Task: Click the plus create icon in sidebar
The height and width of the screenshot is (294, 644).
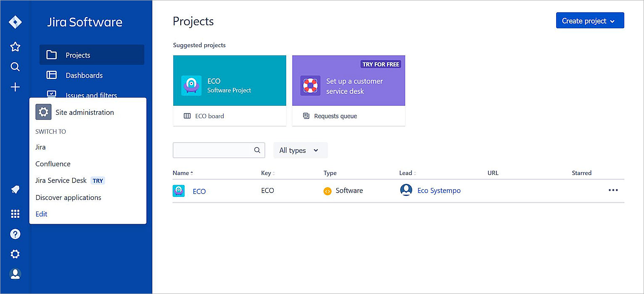Action: click(15, 87)
